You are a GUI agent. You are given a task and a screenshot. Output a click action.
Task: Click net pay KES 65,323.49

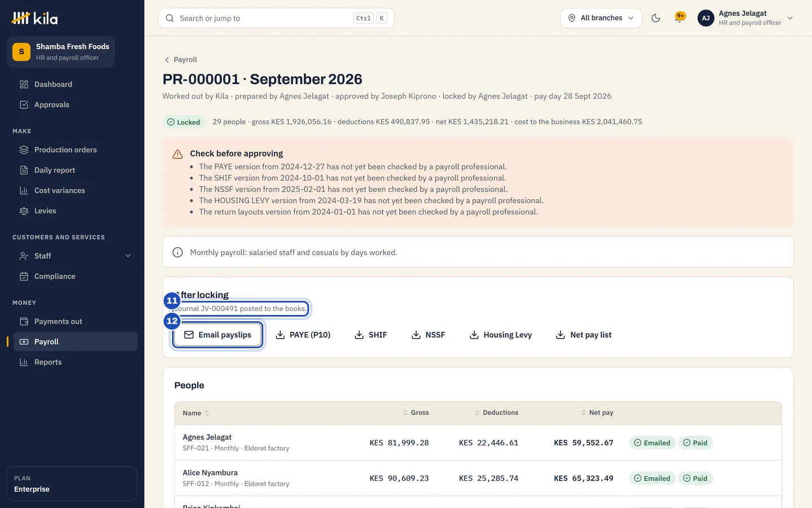tap(584, 478)
